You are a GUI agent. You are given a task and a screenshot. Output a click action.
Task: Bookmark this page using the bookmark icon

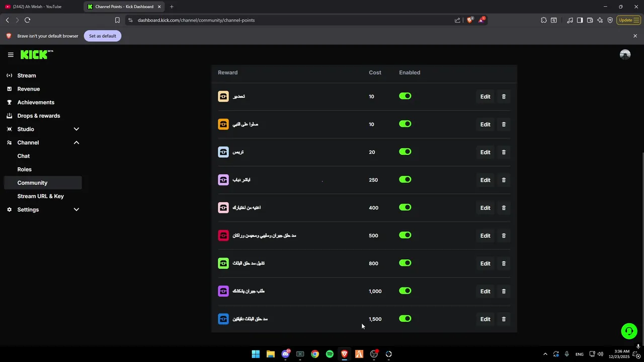pyautogui.click(x=117, y=20)
